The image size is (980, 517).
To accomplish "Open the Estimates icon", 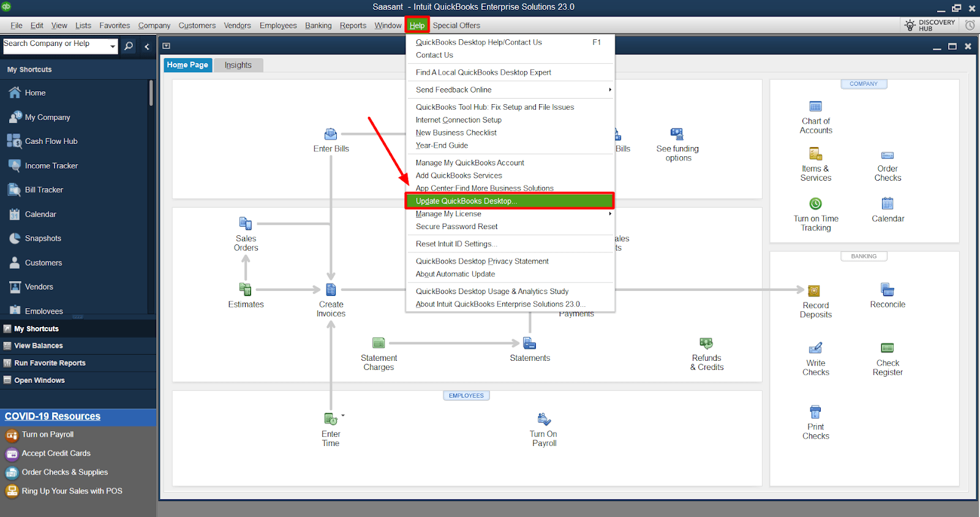I will pyautogui.click(x=246, y=289).
